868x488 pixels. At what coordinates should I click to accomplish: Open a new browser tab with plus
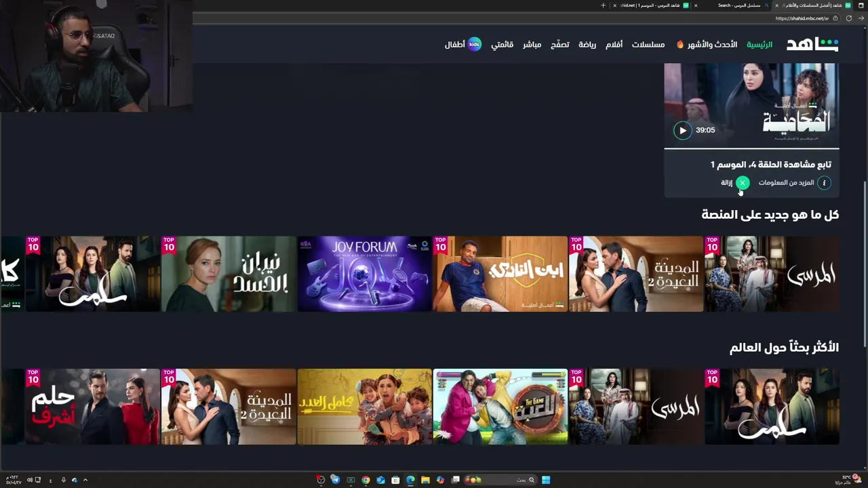[x=603, y=5]
